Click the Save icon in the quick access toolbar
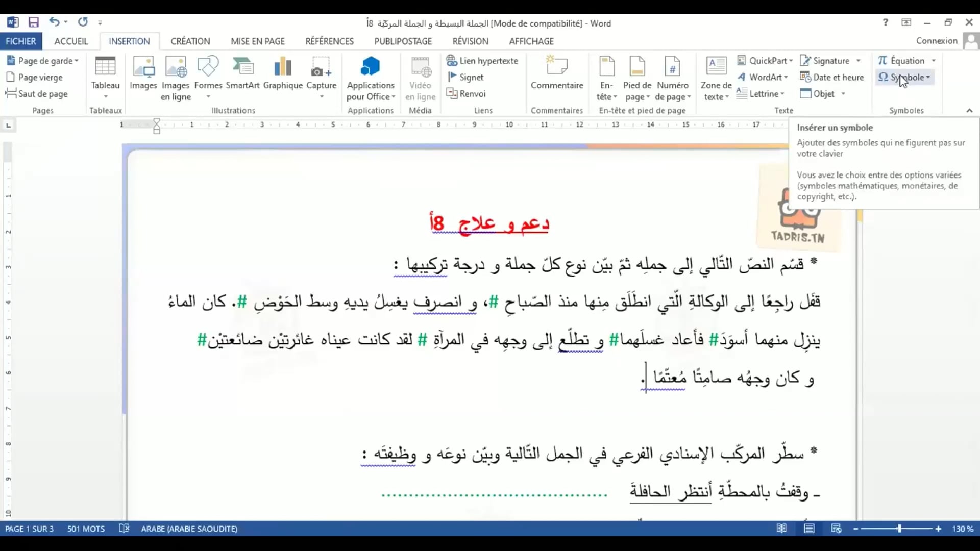This screenshot has width=980, height=551. (34, 22)
